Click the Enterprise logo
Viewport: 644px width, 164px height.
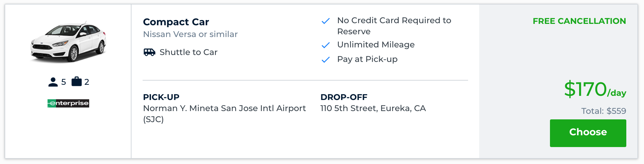pyautogui.click(x=68, y=103)
